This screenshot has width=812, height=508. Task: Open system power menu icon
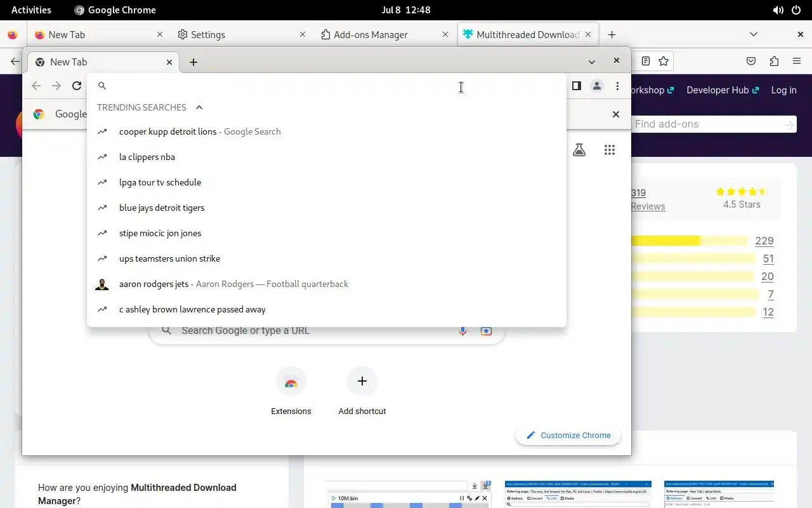[797, 10]
